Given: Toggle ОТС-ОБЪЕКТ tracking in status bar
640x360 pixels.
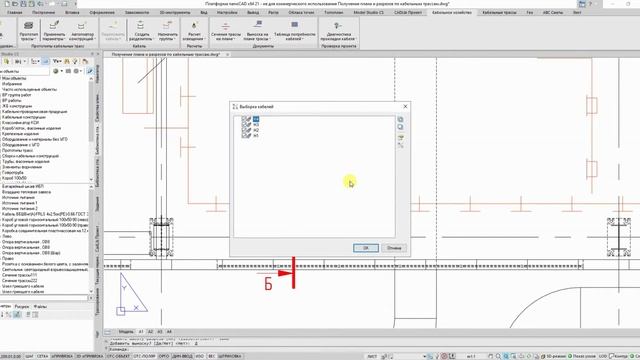Looking at the screenshot, I should click(118, 356).
